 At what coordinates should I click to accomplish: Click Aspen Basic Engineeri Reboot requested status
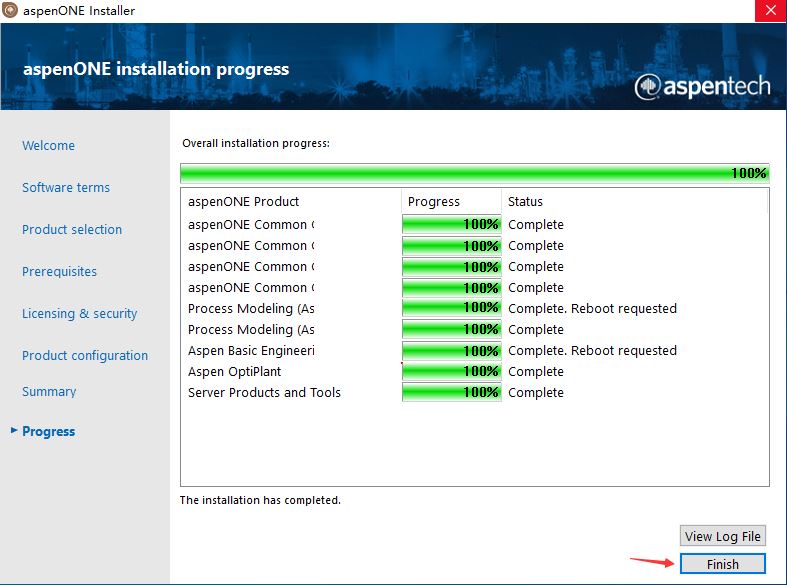(x=592, y=351)
